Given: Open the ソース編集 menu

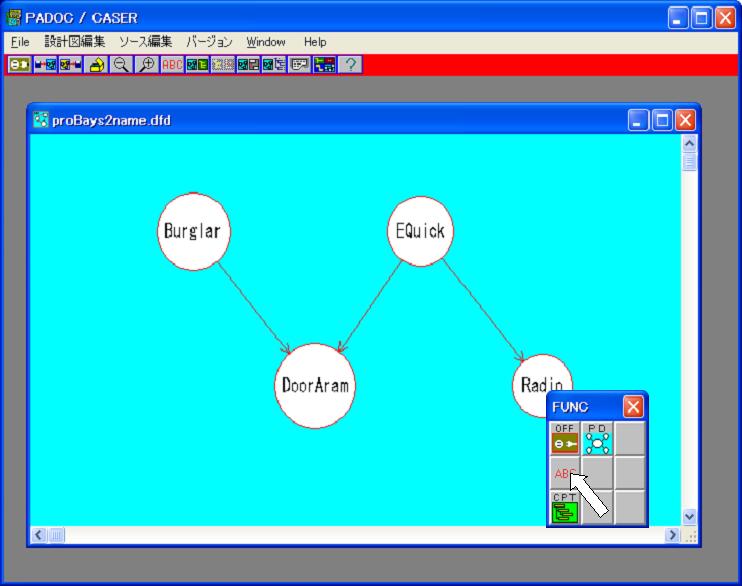Looking at the screenshot, I should click(145, 42).
